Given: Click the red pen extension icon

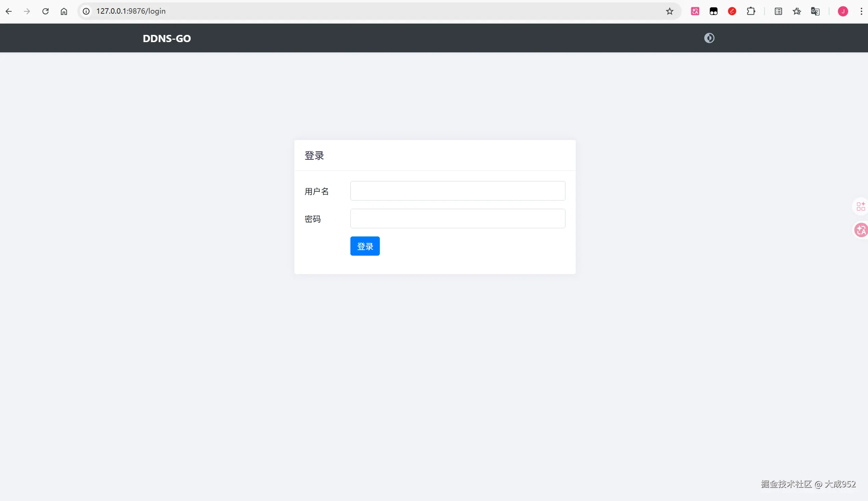Looking at the screenshot, I should click(732, 11).
